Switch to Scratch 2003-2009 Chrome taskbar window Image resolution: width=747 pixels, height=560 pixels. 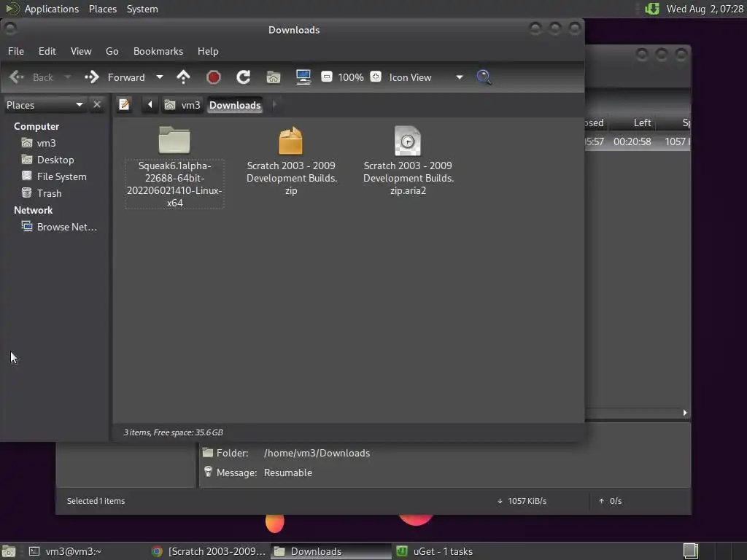click(x=209, y=551)
